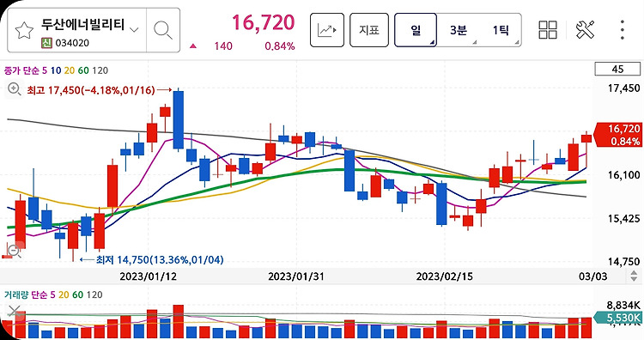The width and height of the screenshot is (644, 340).
Task: Zoom out chart with minus magnifier icon
Action: (x=14, y=250)
